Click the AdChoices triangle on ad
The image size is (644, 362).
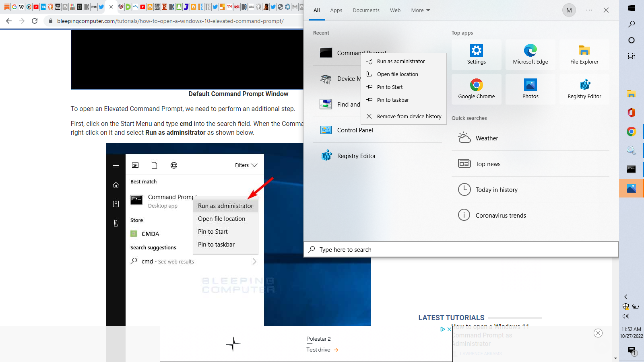coord(443,329)
